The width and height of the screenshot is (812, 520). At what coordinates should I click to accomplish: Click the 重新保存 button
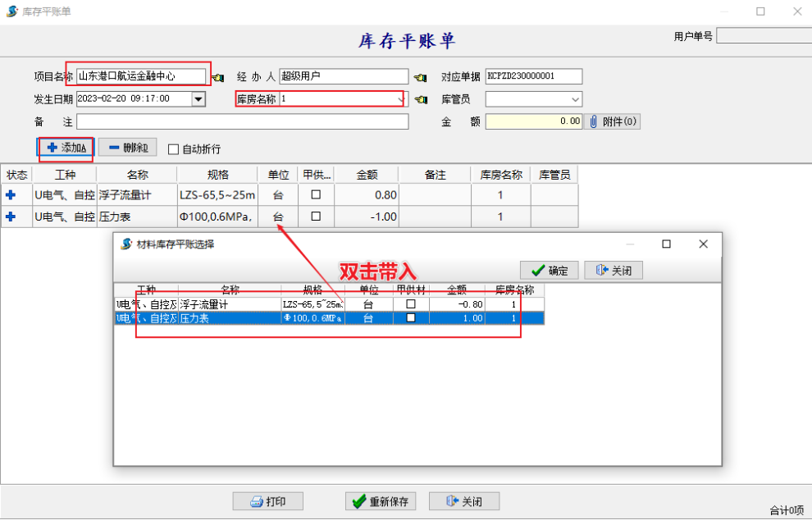click(381, 501)
